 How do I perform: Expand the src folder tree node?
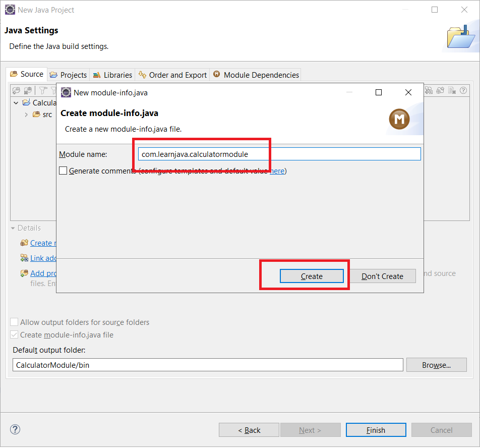coord(26,115)
